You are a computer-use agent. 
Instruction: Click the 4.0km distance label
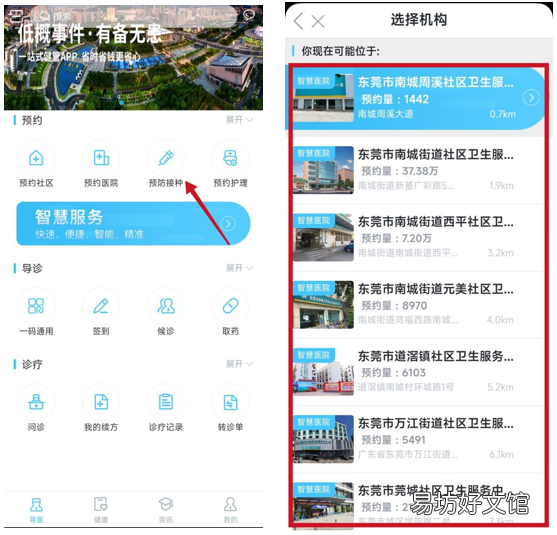500,320
